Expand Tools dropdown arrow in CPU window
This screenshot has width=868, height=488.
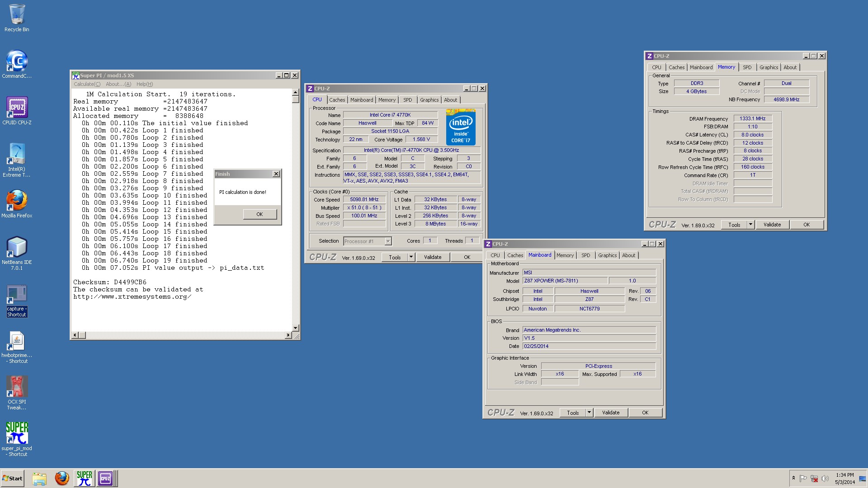tap(411, 257)
